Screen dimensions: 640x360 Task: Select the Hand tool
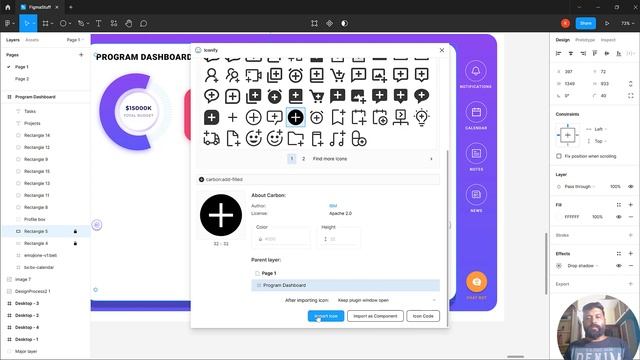pos(129,23)
